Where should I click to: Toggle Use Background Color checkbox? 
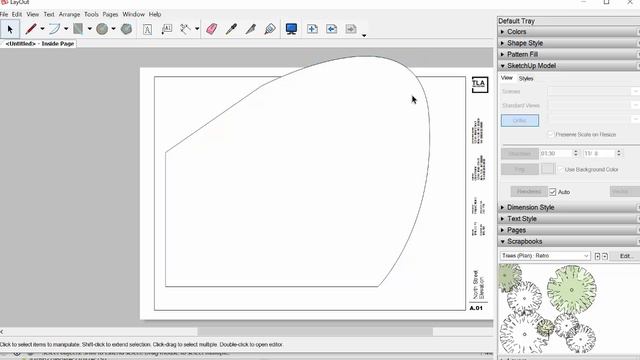click(x=560, y=169)
